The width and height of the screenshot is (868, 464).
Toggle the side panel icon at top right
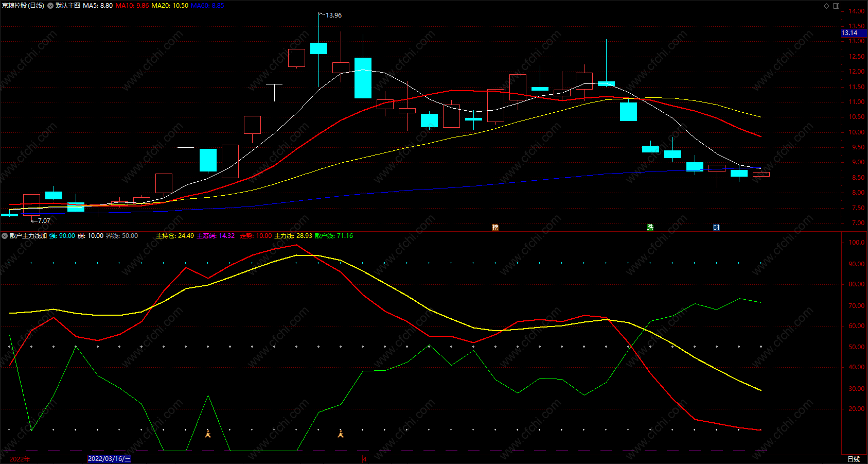point(836,6)
